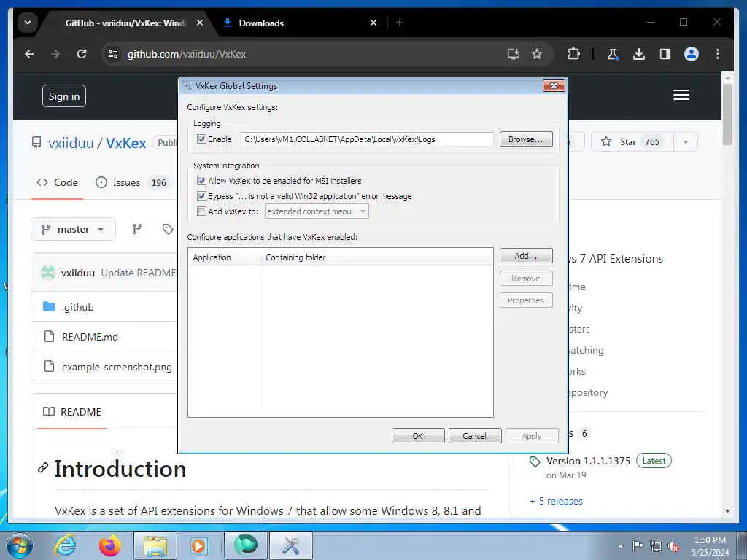Click vxiiduu avatar in commit row
Viewport: 747px width, 560px height.
point(47,273)
